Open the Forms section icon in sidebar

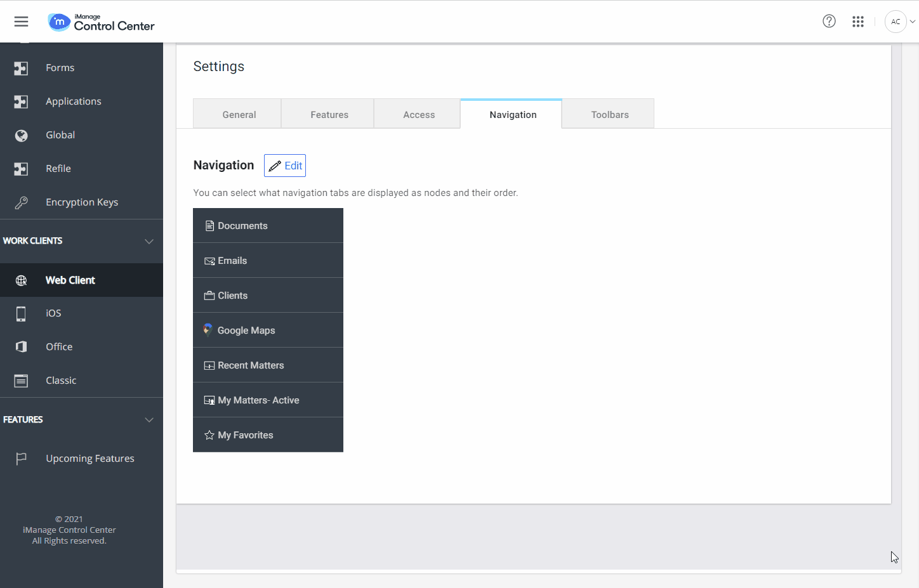21,67
